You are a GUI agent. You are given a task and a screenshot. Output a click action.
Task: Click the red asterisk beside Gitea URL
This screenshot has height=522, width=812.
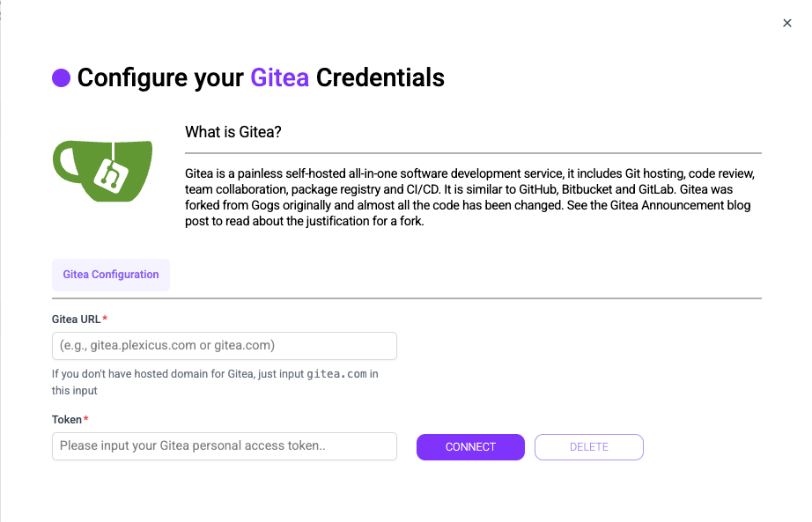tap(106, 319)
